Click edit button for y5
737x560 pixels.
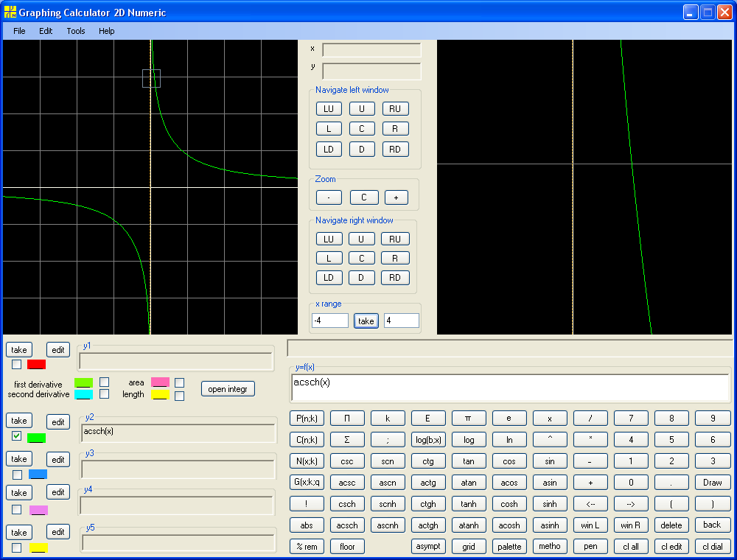(58, 532)
